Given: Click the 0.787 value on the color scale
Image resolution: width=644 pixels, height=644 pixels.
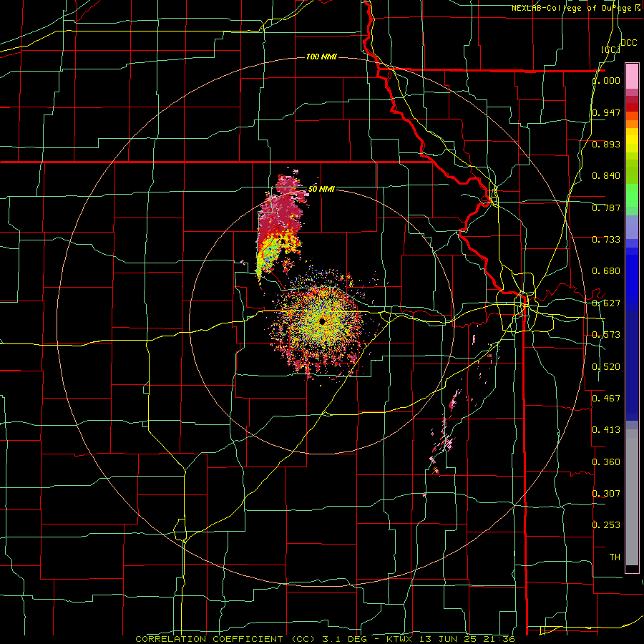Looking at the screenshot, I should (606, 208).
